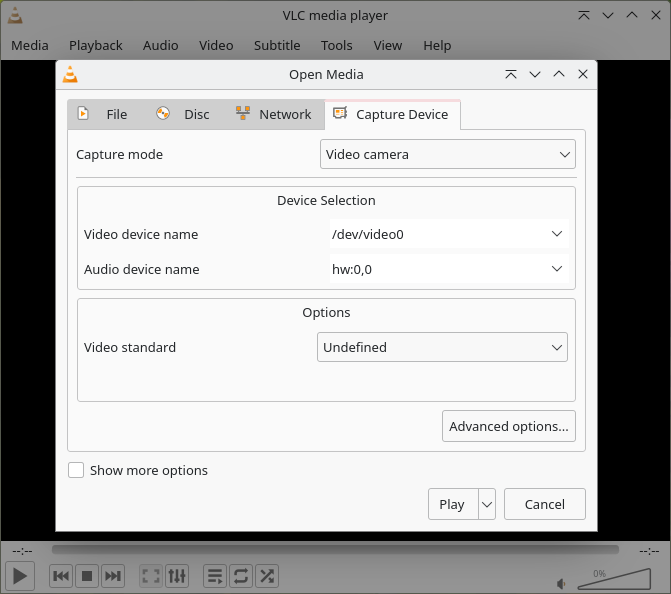Open the Playback menu

pyautogui.click(x=96, y=45)
